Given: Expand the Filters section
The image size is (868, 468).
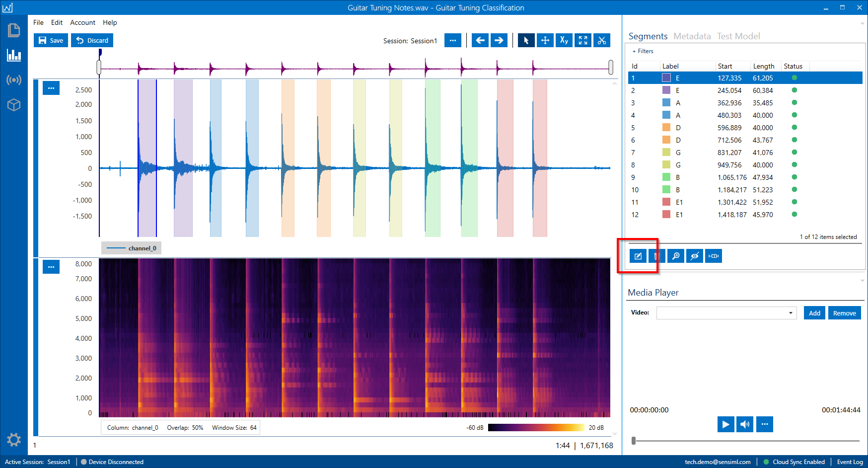Looking at the screenshot, I should click(x=643, y=51).
